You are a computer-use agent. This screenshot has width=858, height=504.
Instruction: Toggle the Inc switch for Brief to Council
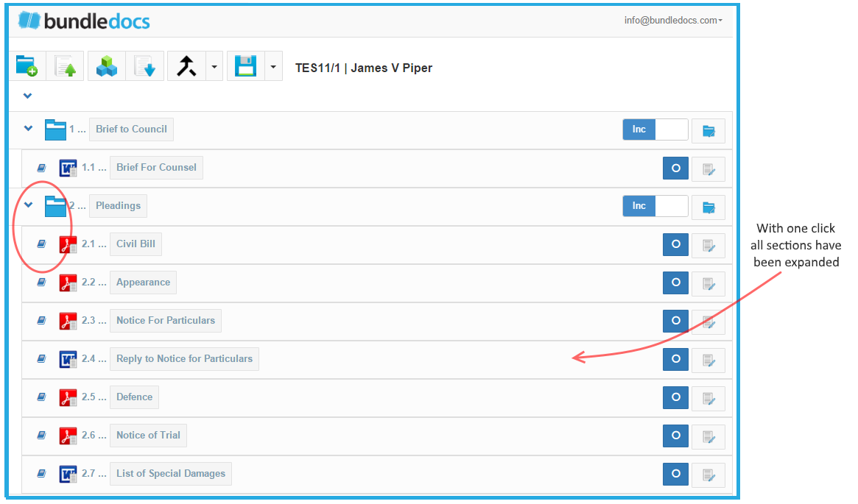pyautogui.click(x=655, y=129)
